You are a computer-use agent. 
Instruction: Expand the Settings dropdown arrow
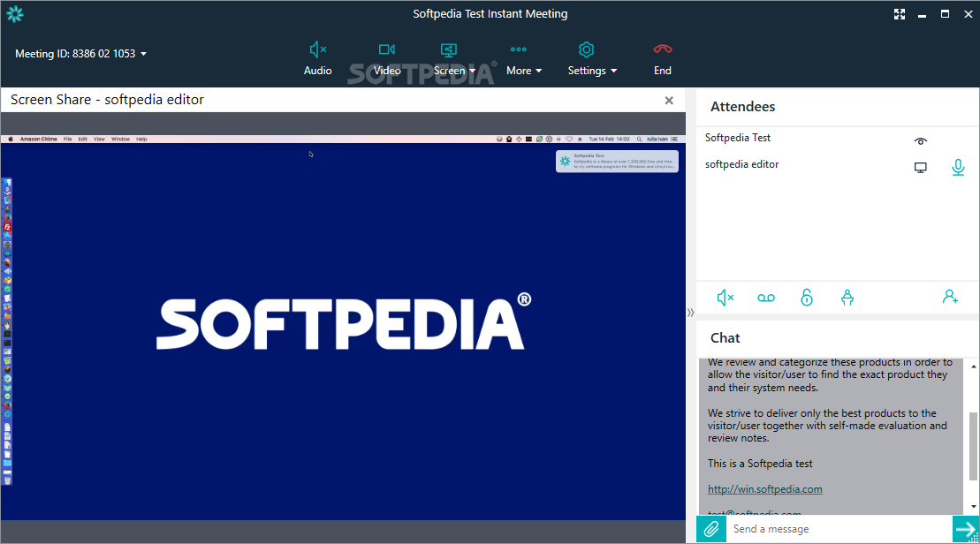tap(614, 72)
